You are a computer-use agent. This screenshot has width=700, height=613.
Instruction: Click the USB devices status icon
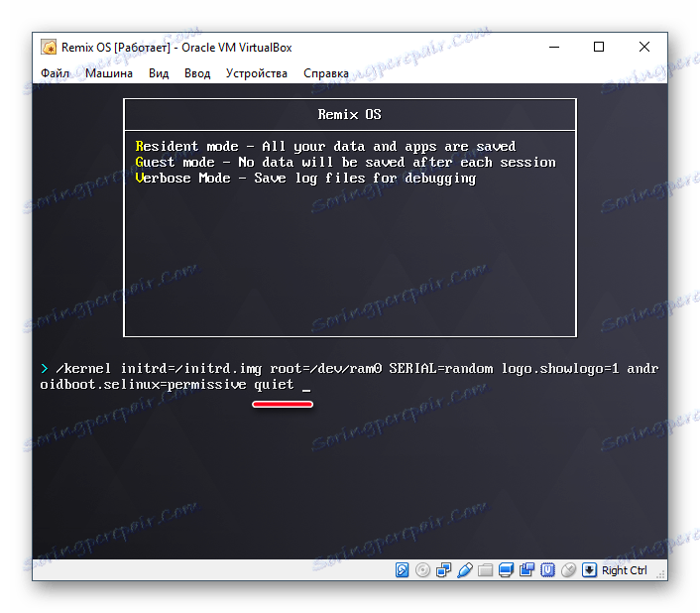point(465,569)
